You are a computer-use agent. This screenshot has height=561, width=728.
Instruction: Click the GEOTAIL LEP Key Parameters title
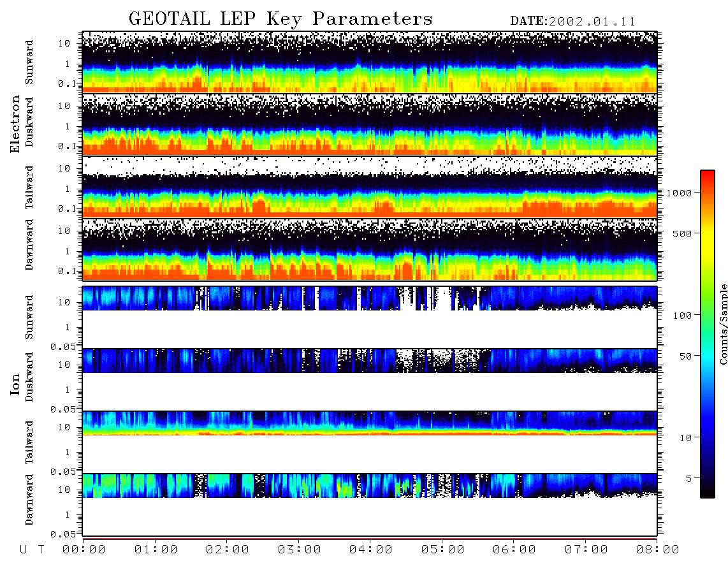pos(280,20)
